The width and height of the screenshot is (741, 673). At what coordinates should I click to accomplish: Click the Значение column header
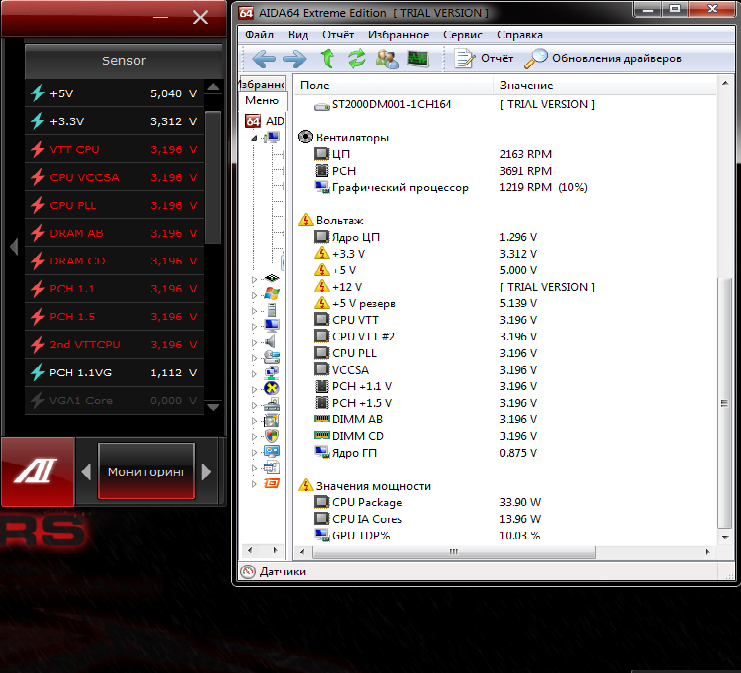click(x=605, y=85)
